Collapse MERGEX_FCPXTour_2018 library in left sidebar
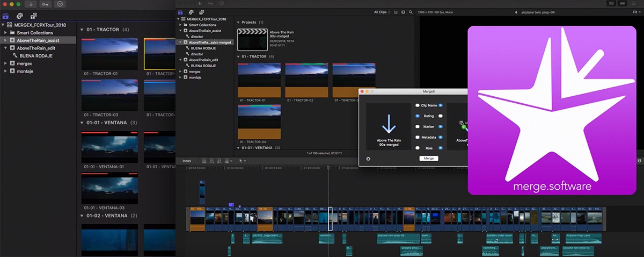The height and width of the screenshot is (257, 644). [x=4, y=25]
